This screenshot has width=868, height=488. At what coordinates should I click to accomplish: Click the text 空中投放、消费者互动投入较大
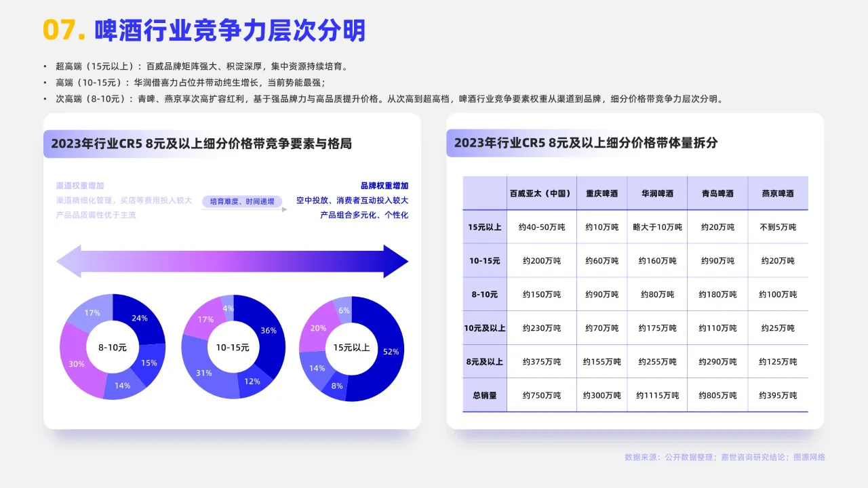click(353, 201)
